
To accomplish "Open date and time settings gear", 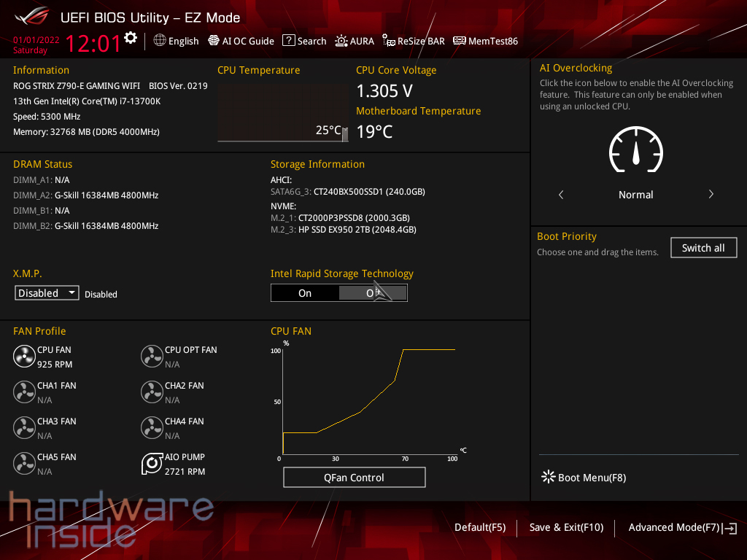I will (x=131, y=38).
